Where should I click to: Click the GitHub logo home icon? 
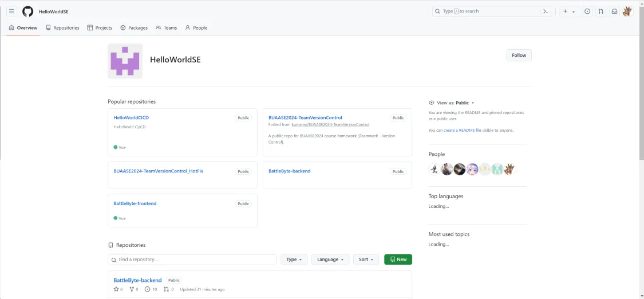[x=27, y=11]
